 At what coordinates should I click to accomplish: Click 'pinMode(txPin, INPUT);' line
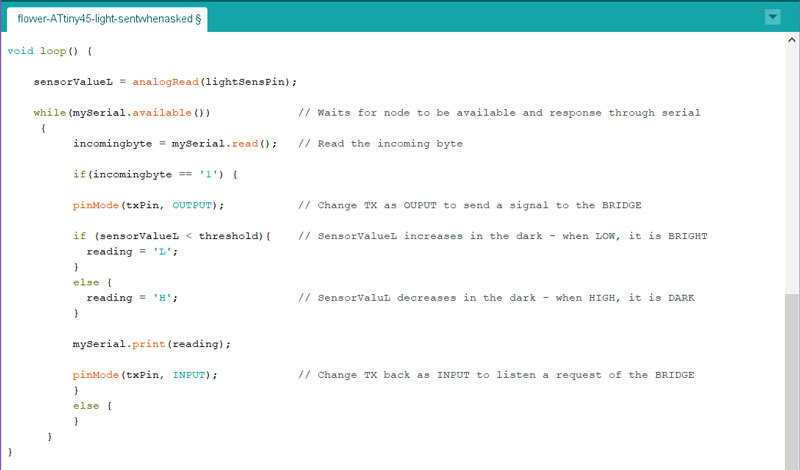point(145,375)
